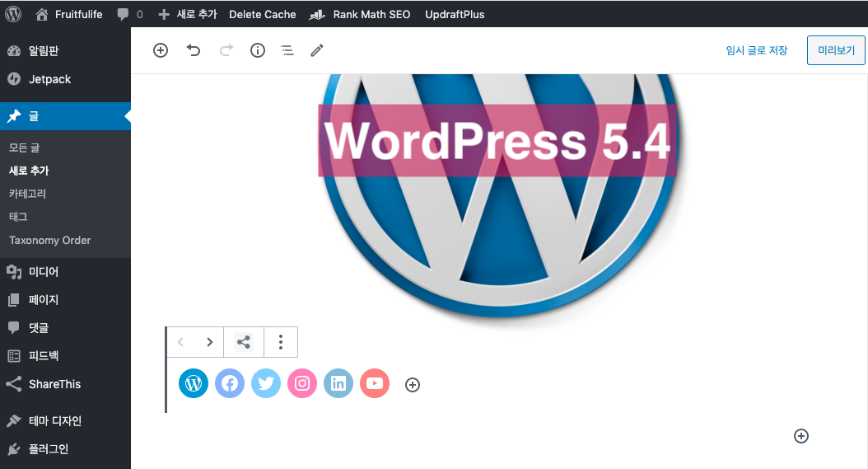Select the Twitter social icon
The height and width of the screenshot is (469, 868).
coord(266,383)
